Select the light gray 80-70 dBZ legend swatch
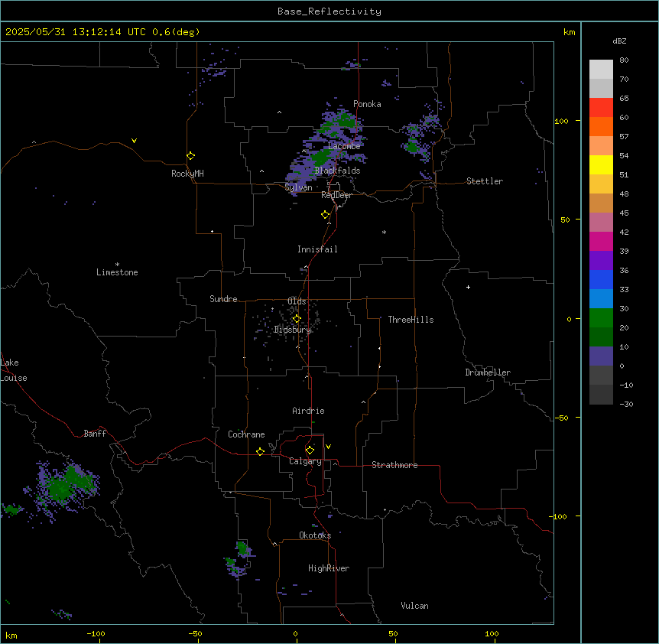The height and width of the screenshot is (644, 659). (x=601, y=70)
